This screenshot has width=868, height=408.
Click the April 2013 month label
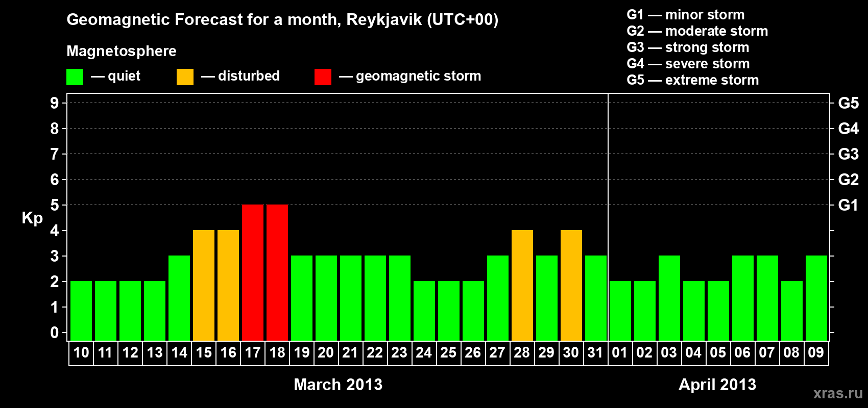(x=717, y=385)
